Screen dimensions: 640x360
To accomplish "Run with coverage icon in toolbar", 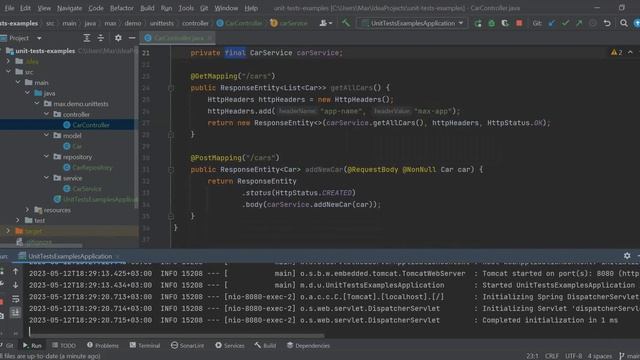I will [505, 23].
